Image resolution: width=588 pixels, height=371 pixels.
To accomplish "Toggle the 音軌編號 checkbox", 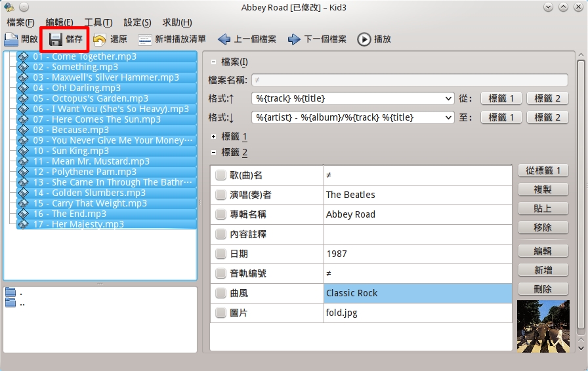I will 220,273.
